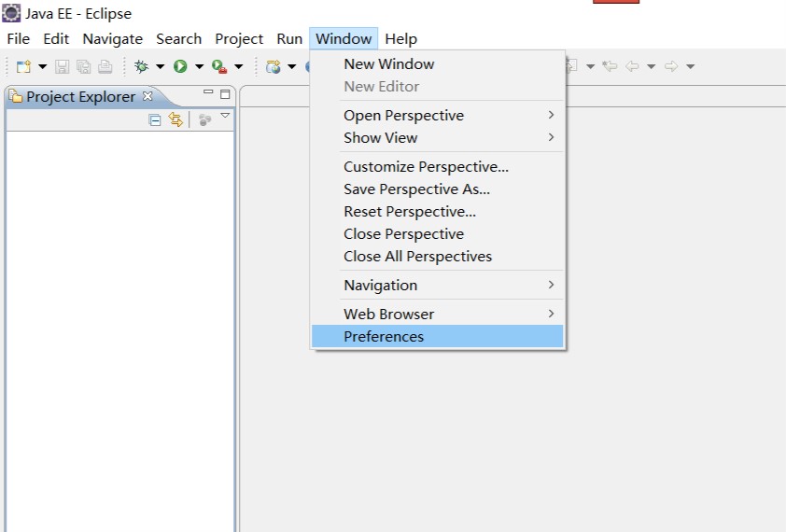Click the green Run button icon

tap(180, 66)
